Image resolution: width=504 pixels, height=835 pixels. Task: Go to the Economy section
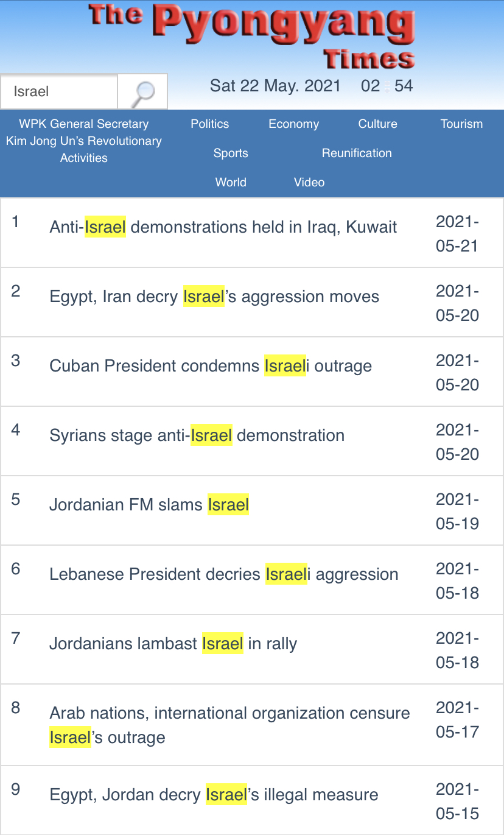click(x=293, y=124)
